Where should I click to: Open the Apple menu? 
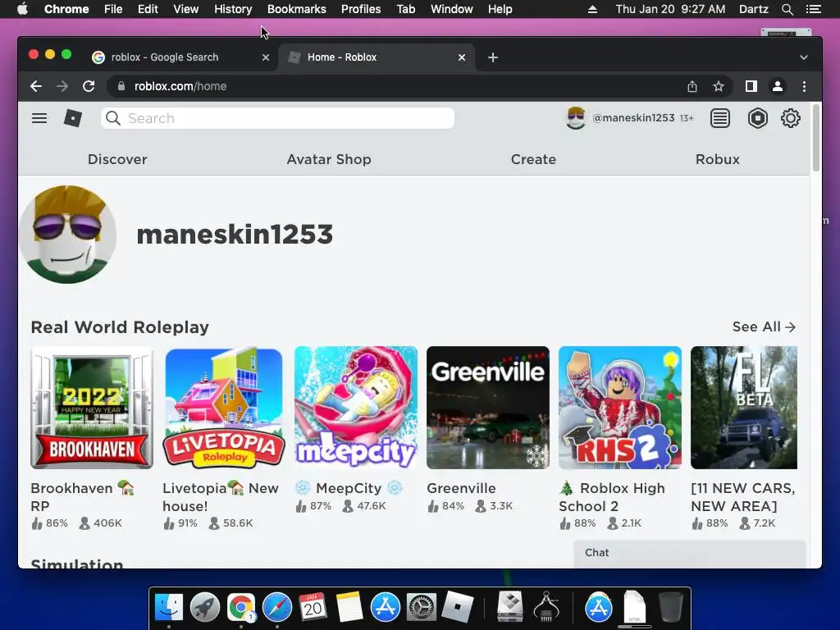[x=22, y=9]
